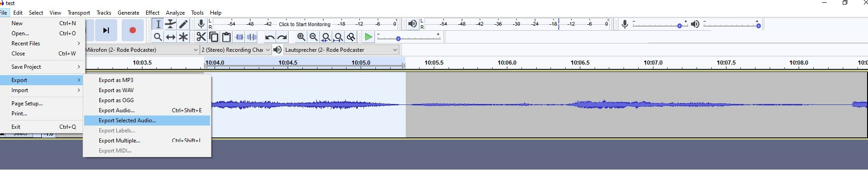Click the recording meter microphone icon
The width and height of the screenshot is (868, 170).
tap(201, 24)
